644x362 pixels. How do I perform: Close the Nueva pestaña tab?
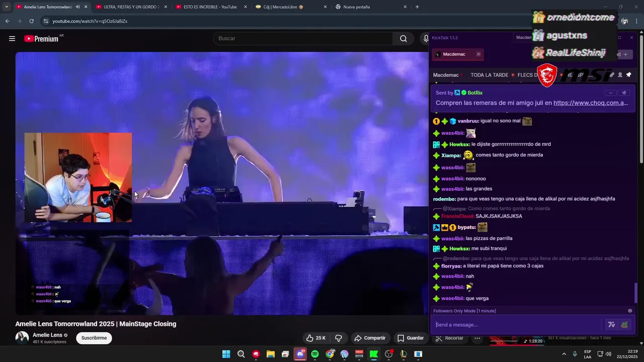click(405, 7)
